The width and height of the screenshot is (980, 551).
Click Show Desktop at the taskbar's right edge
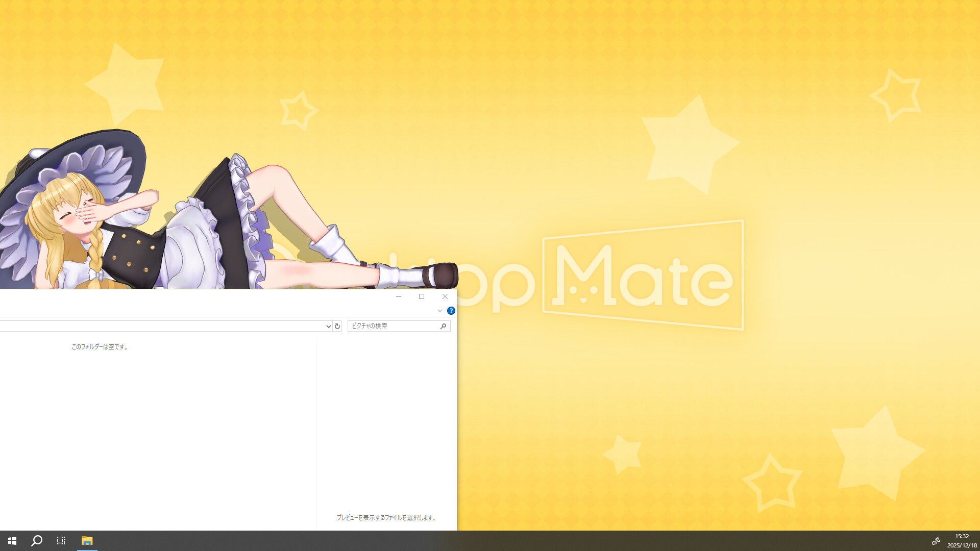(x=978, y=541)
